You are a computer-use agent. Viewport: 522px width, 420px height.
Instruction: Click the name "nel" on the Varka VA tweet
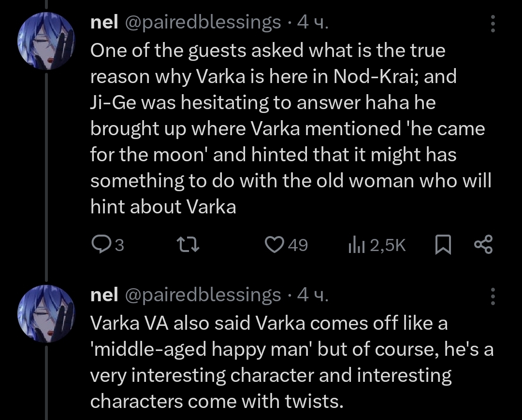point(104,295)
